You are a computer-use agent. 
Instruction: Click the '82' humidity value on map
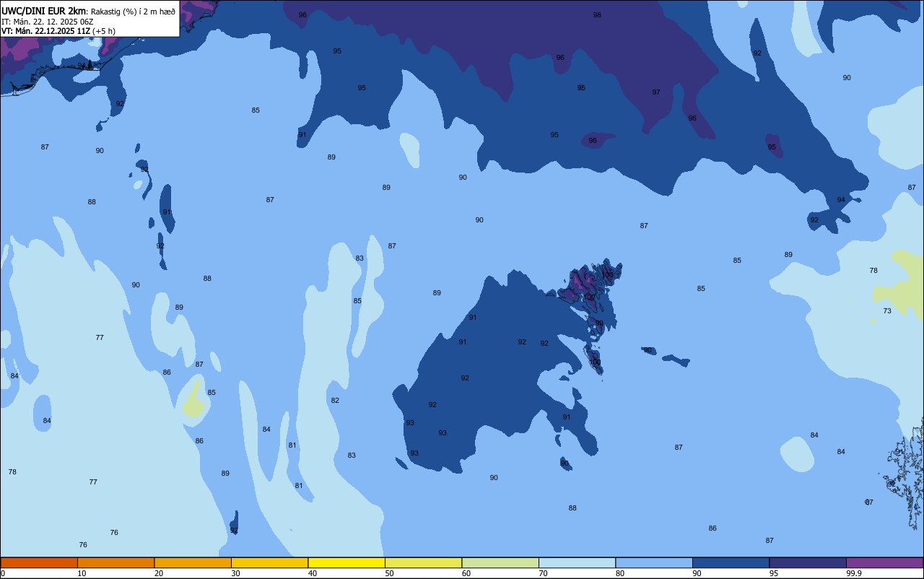click(335, 400)
